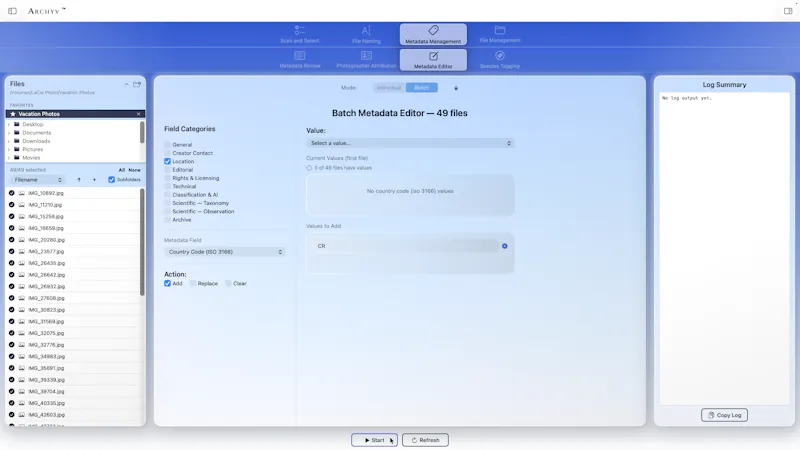Select the Metadata Management section
Image resolution: width=800 pixels, height=450 pixels.
433,34
